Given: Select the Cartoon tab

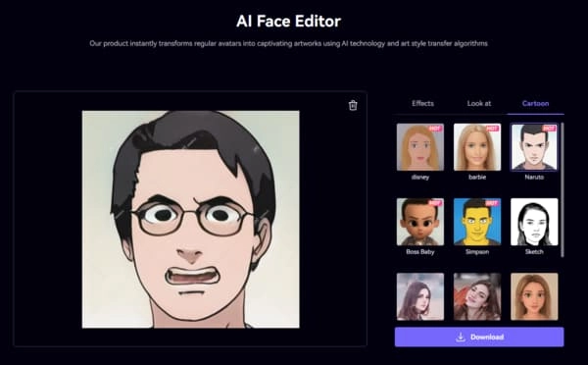Looking at the screenshot, I should 535,103.
